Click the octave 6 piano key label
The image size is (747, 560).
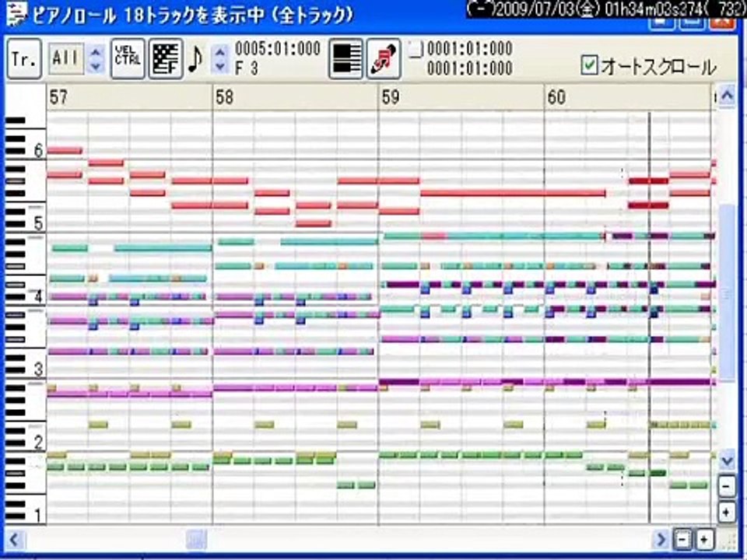pos(39,151)
